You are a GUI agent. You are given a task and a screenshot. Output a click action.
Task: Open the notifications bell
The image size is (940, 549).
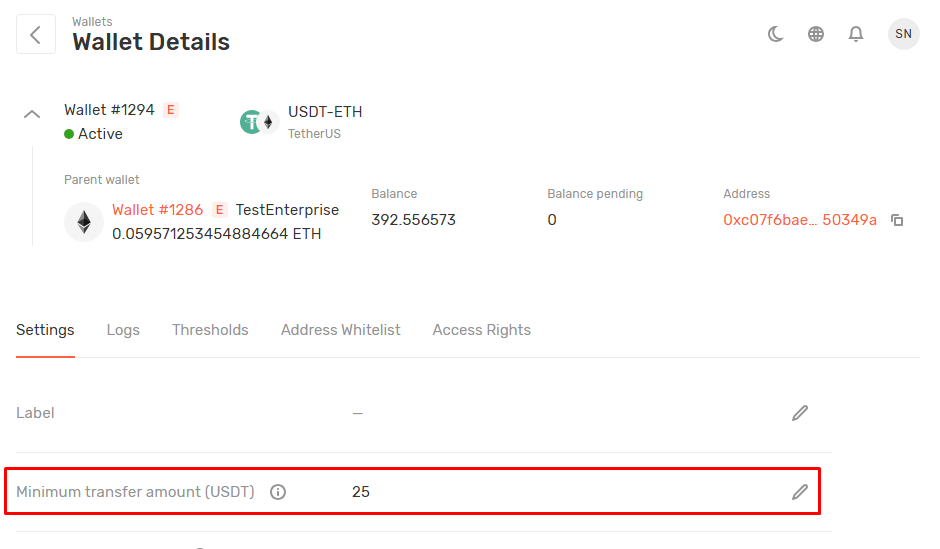coord(856,34)
